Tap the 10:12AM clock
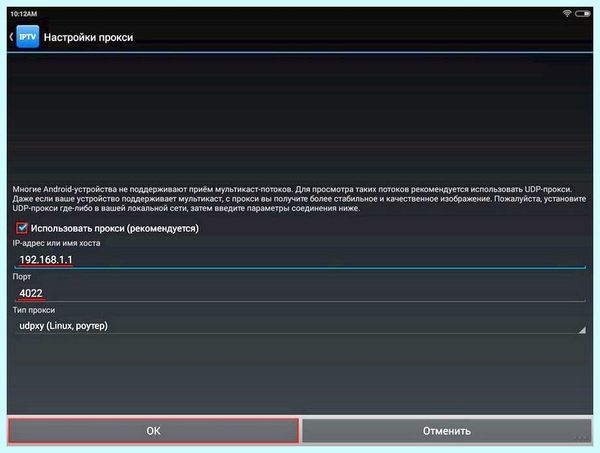The image size is (600, 453). (x=24, y=14)
